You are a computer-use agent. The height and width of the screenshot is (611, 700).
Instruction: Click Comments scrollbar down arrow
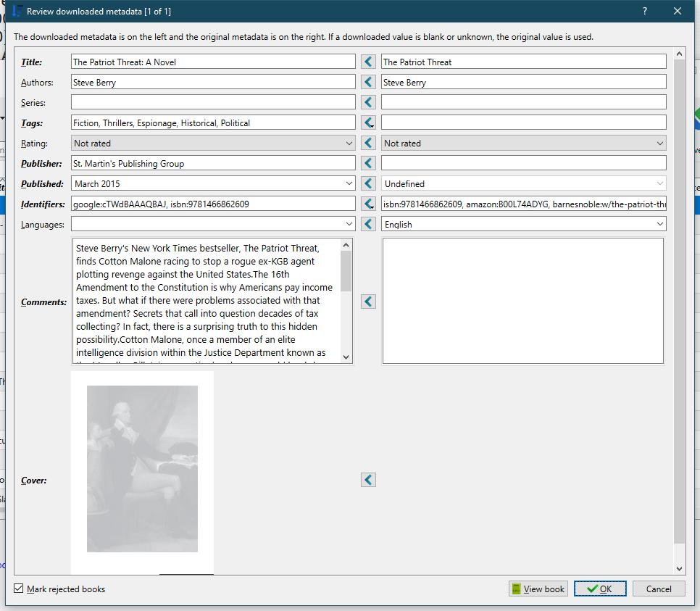click(x=346, y=357)
